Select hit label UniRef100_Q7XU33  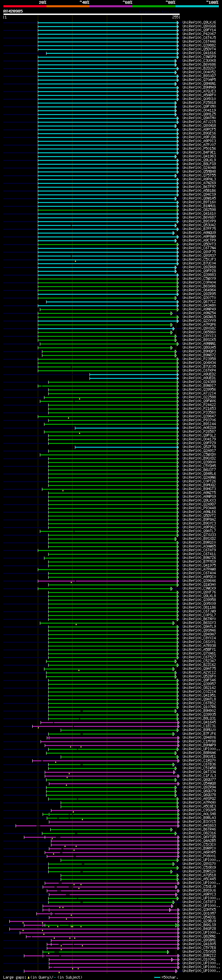coord(199,535)
